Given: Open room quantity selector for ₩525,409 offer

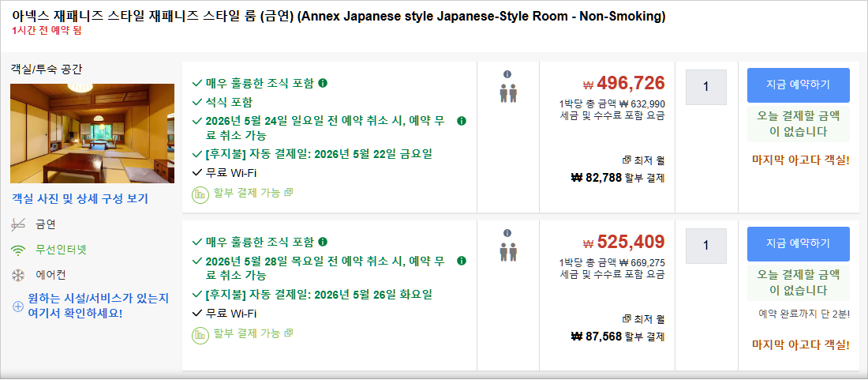Looking at the screenshot, I should (705, 246).
